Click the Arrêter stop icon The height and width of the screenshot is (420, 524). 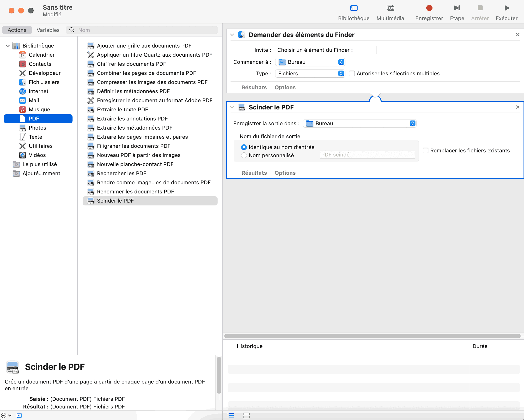[x=480, y=8]
